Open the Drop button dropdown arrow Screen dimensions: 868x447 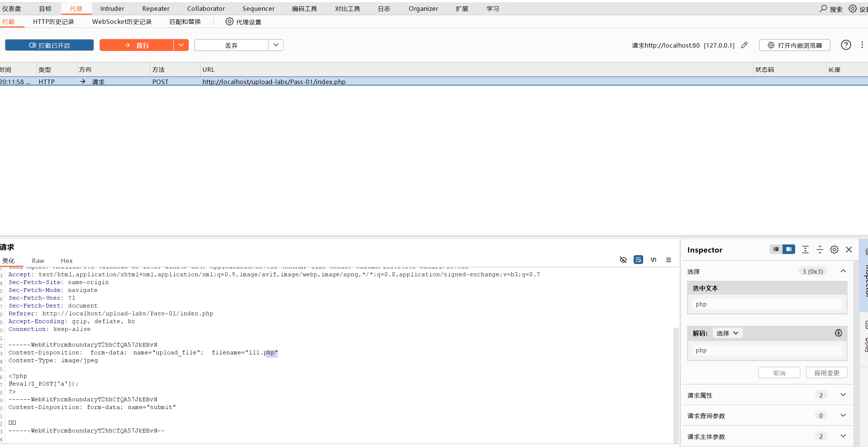(276, 45)
